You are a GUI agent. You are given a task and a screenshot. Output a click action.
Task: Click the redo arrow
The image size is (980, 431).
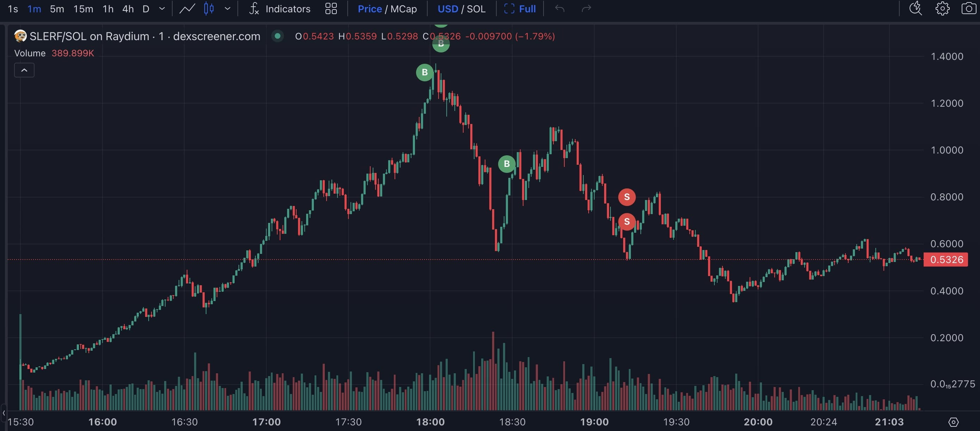[586, 8]
